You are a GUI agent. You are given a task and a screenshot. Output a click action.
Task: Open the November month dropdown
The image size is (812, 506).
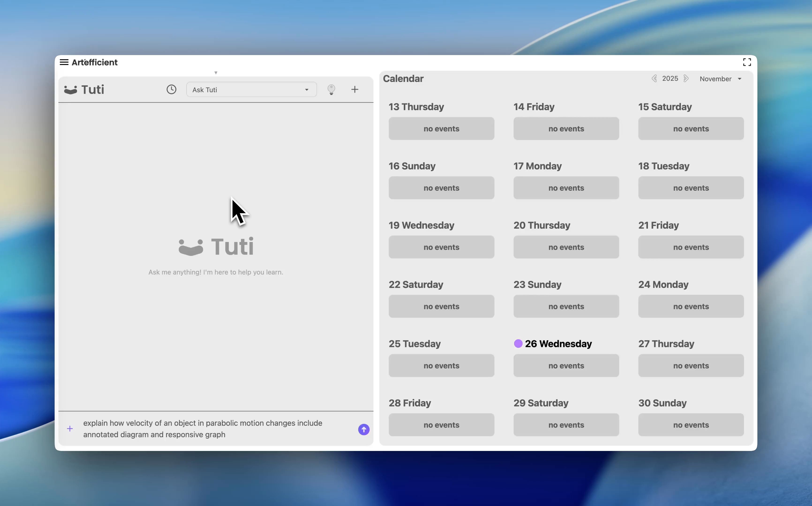(720, 79)
